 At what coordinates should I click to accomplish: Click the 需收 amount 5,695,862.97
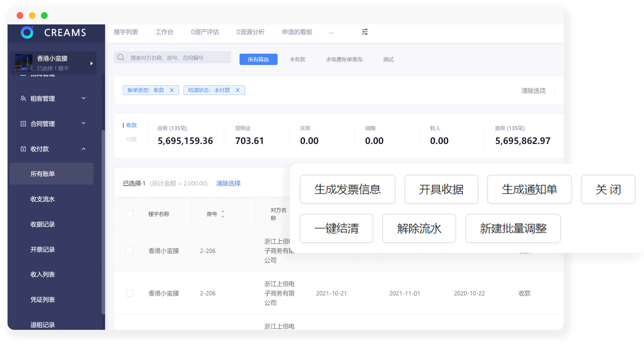click(x=522, y=141)
